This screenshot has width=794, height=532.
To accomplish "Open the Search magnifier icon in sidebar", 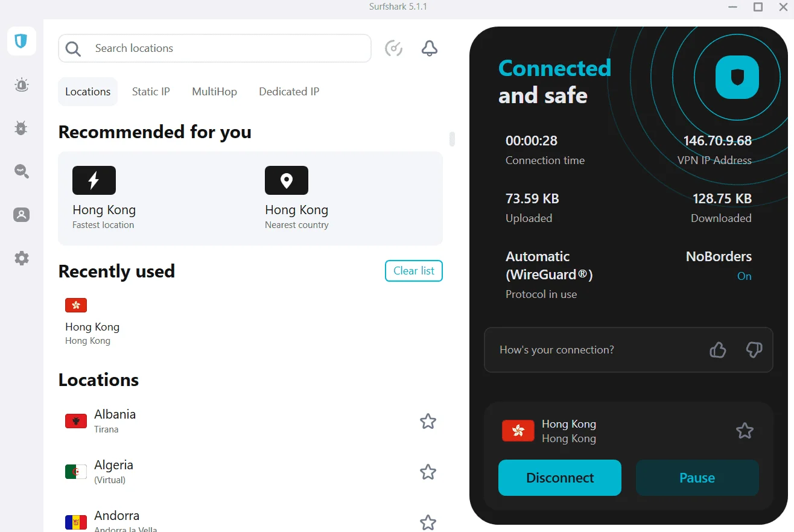I will pos(22,171).
